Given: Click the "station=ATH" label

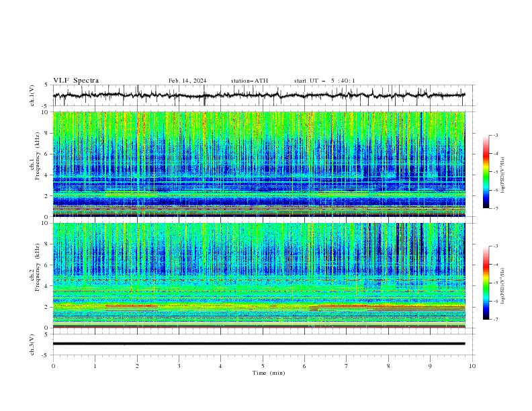Looking at the screenshot, I should point(249,81).
